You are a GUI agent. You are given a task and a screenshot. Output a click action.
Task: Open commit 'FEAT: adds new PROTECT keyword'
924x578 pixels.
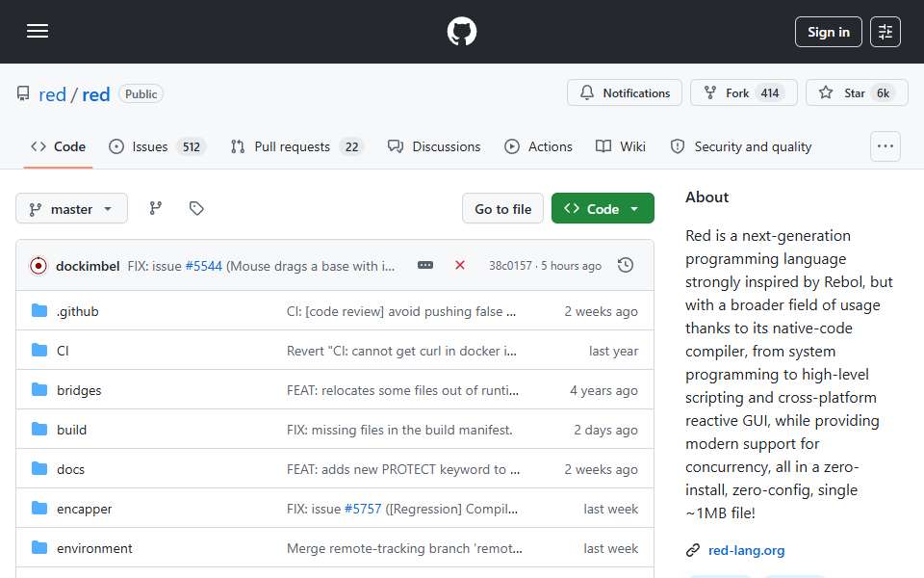(x=403, y=469)
